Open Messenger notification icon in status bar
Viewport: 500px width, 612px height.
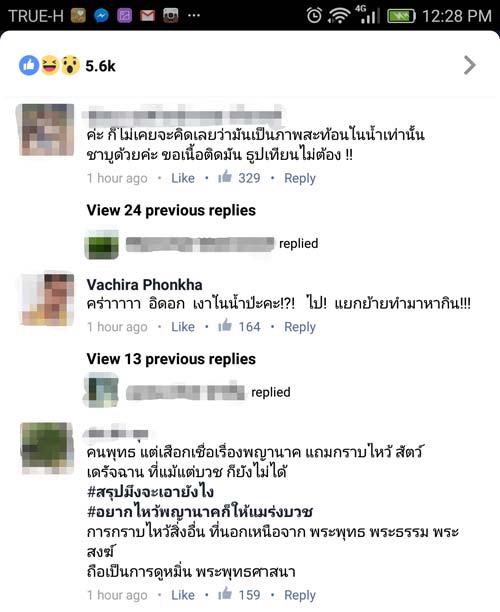coord(101,16)
